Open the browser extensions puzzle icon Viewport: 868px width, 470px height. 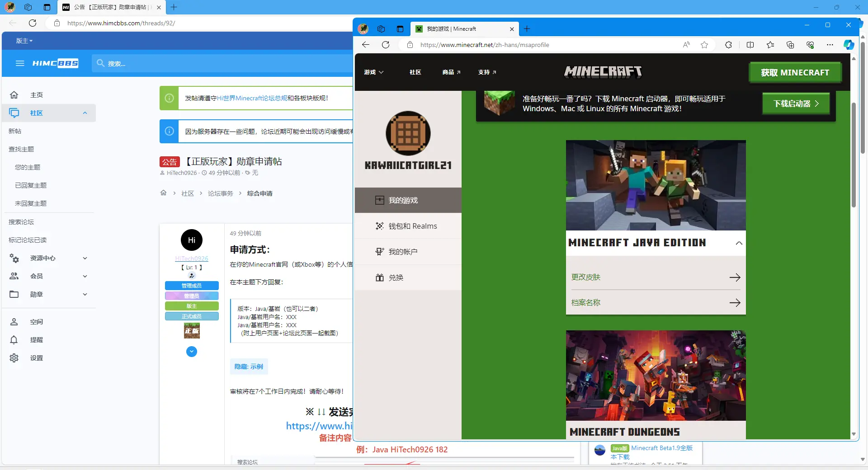[728, 45]
